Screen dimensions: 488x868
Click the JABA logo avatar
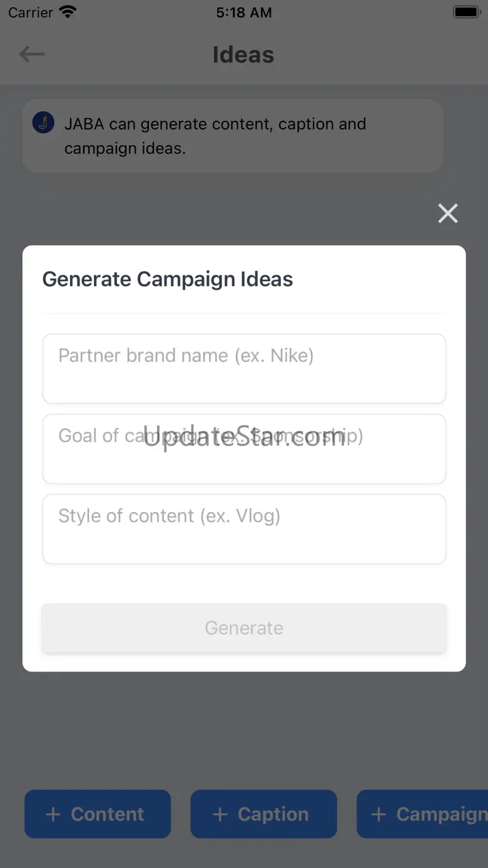(43, 123)
